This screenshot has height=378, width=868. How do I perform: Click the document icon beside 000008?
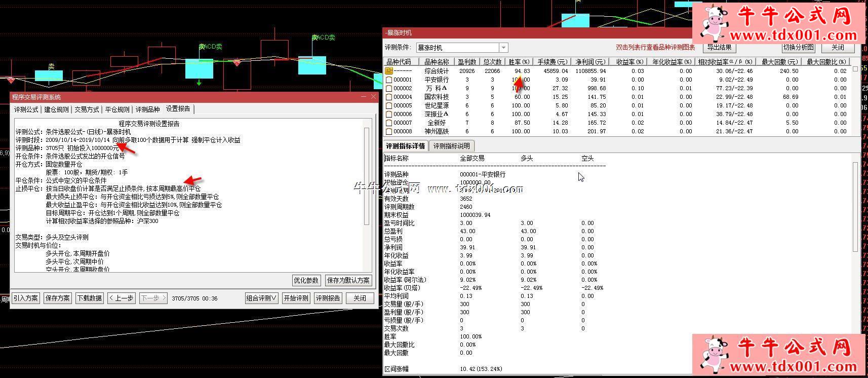tap(389, 131)
